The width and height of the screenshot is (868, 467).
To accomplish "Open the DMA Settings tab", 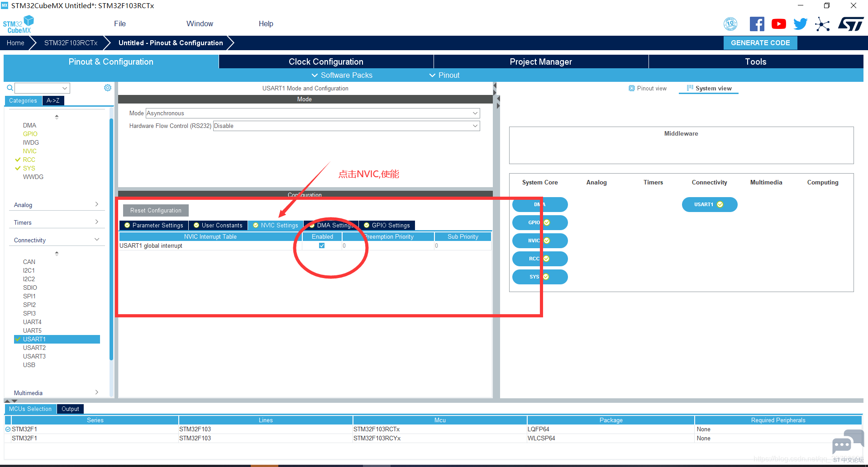I will pos(331,225).
